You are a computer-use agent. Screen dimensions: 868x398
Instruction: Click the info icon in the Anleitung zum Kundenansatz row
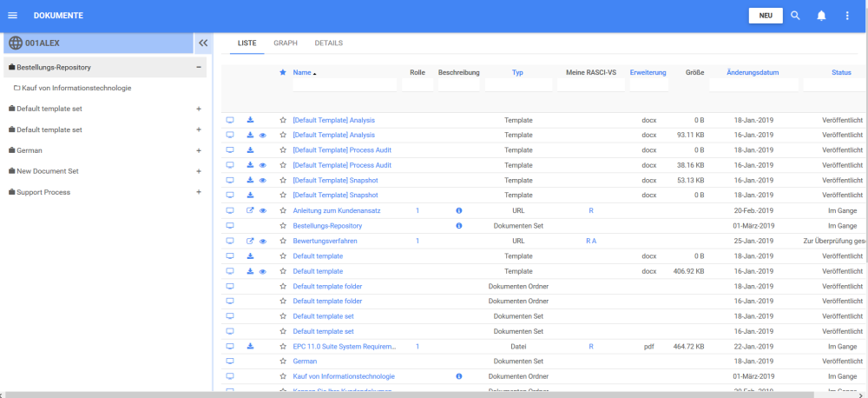[459, 210]
